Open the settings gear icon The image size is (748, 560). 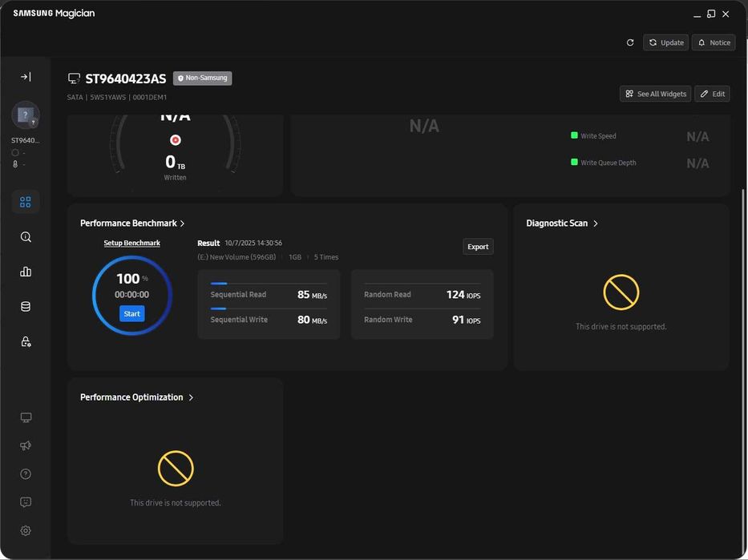(x=26, y=530)
